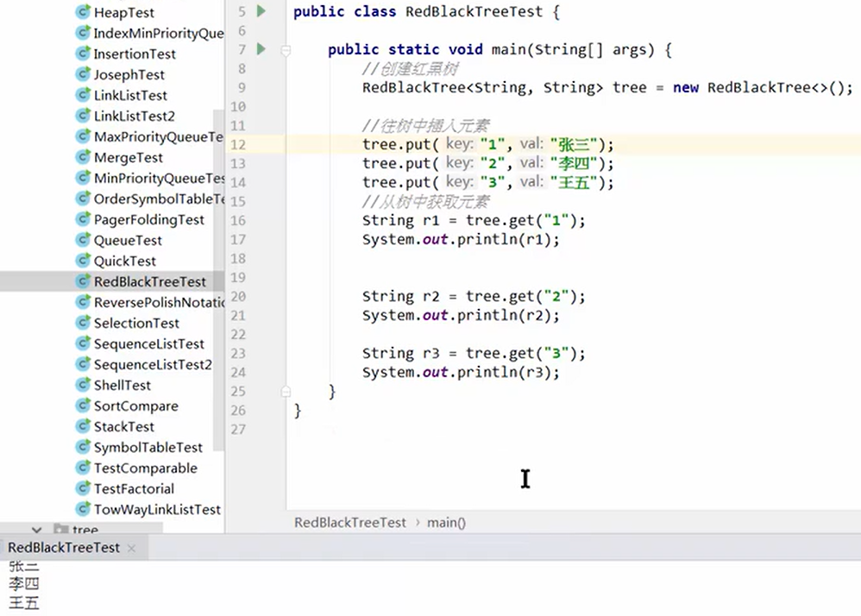The height and width of the screenshot is (616, 861).
Task: Click console output line 王五
Action: click(24, 603)
